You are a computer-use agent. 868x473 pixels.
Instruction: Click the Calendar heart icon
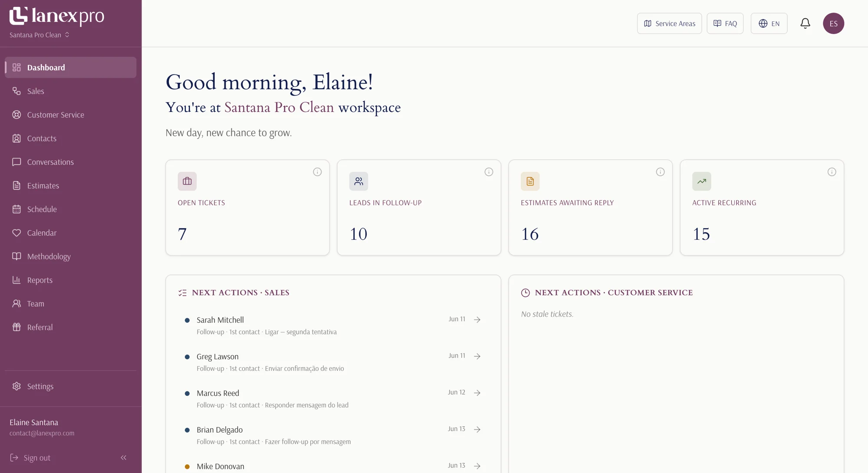click(16, 233)
